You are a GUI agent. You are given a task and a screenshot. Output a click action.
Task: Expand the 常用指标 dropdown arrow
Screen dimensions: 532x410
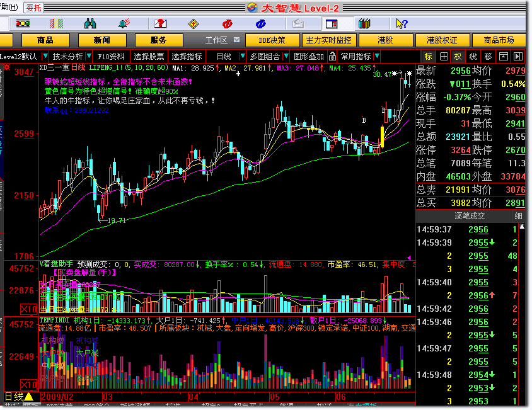click(377, 56)
